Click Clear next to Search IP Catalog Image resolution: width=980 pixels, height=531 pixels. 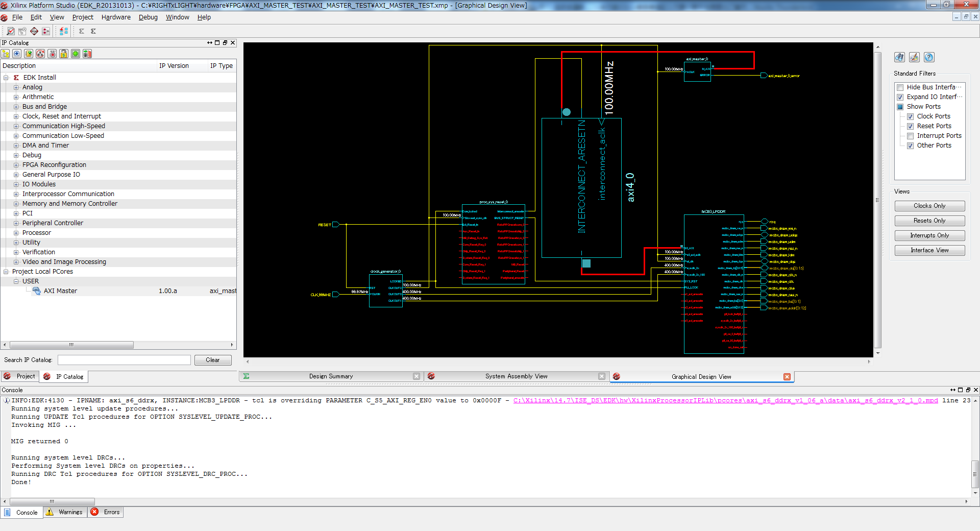(213, 360)
